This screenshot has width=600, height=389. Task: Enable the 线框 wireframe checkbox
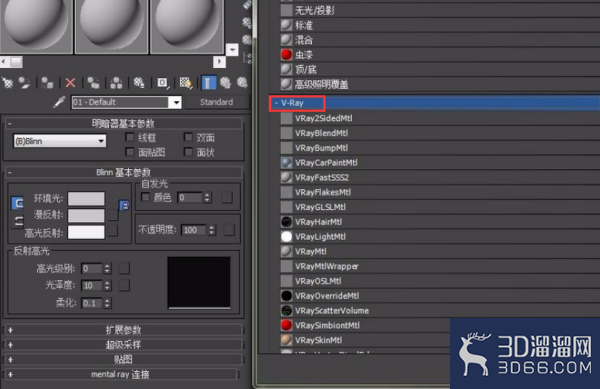coord(130,137)
